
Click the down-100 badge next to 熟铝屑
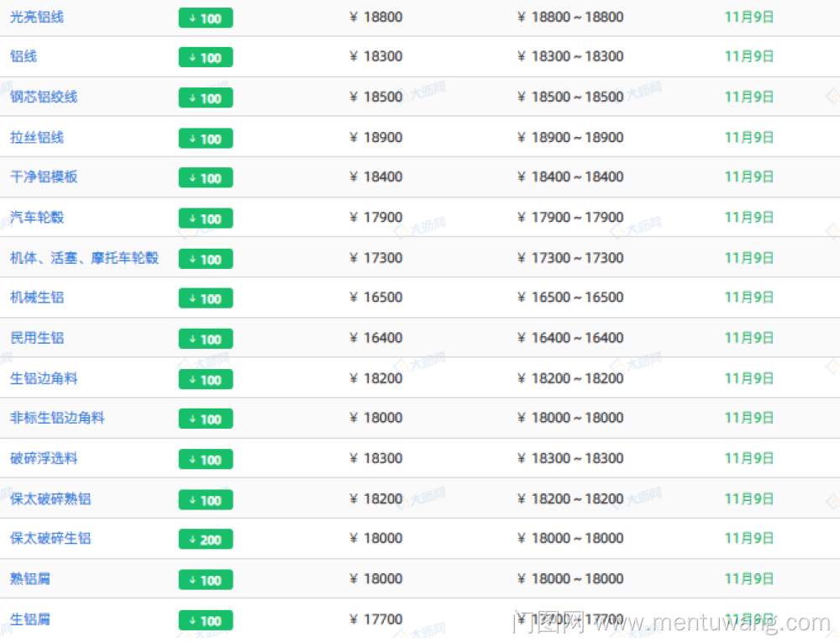pyautogui.click(x=206, y=579)
